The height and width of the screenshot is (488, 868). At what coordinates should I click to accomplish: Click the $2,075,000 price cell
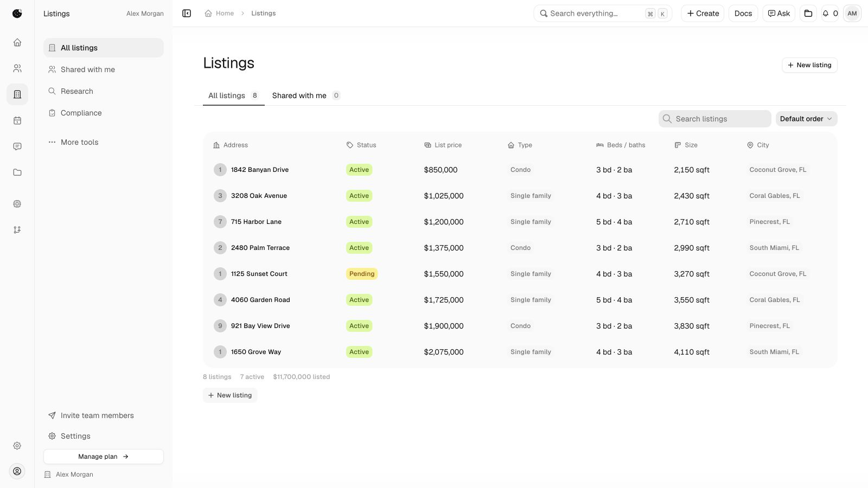[444, 352]
